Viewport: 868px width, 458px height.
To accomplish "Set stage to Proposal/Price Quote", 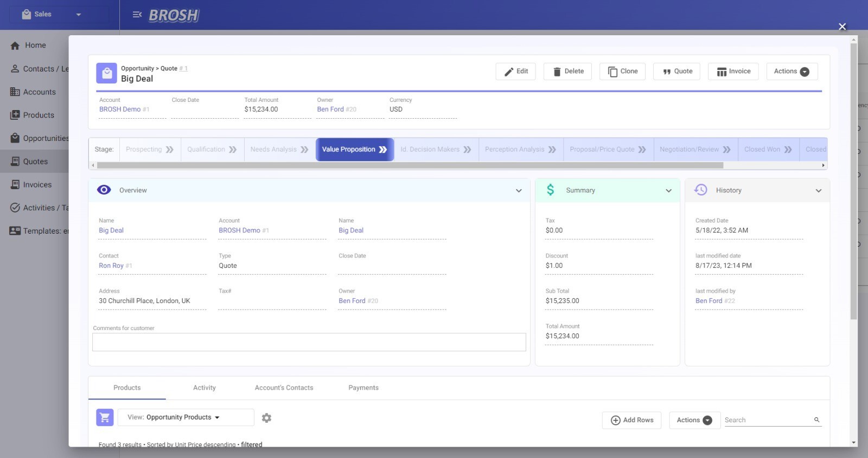I will 608,150.
